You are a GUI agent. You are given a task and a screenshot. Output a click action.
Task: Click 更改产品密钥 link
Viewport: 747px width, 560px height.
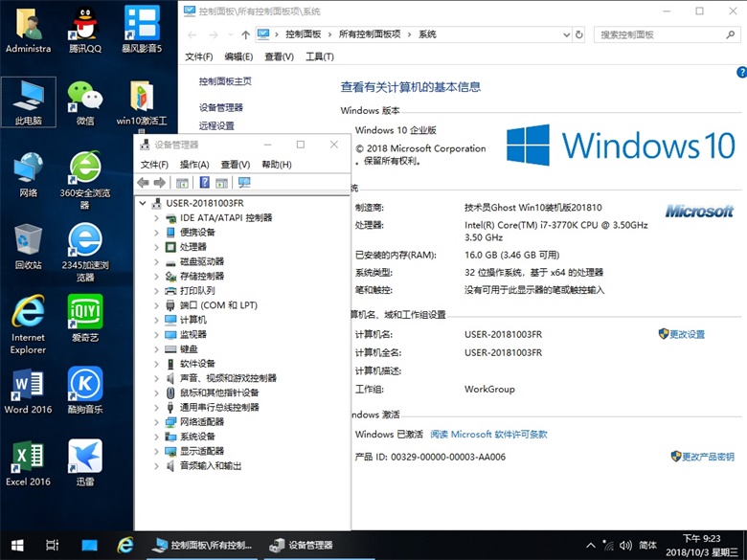[708, 457]
